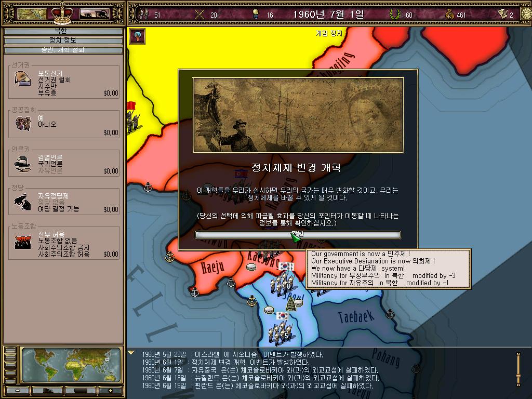Click the pagoda capital icon in Seoul
Screen dimensions: 532x399
(291, 303)
